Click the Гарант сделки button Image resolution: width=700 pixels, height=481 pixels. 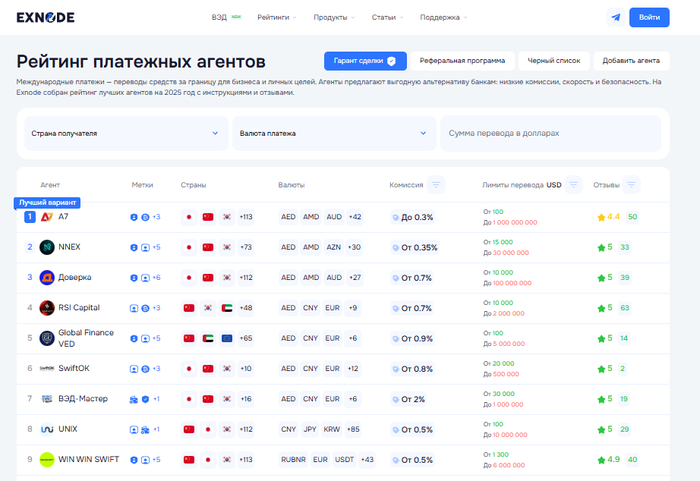coord(365,61)
